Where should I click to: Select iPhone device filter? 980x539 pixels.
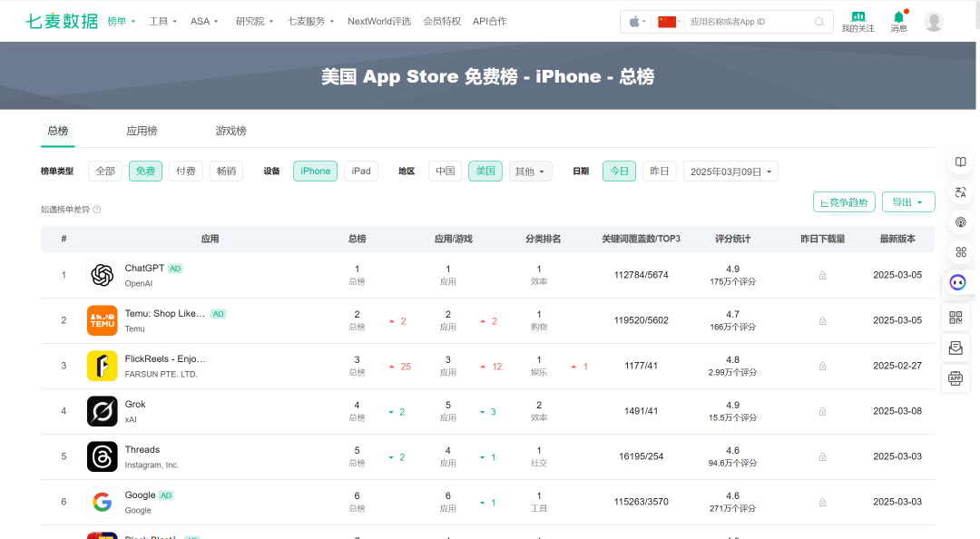[x=315, y=171]
